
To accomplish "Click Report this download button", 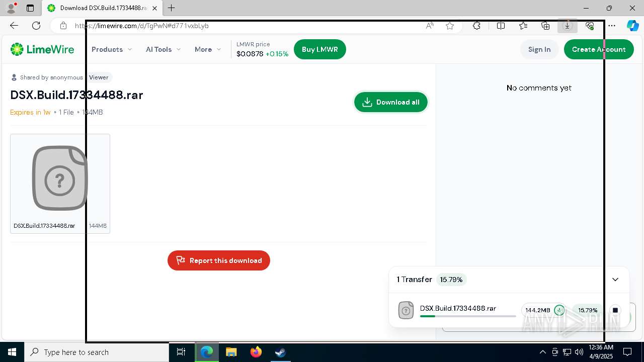I will point(219,260).
